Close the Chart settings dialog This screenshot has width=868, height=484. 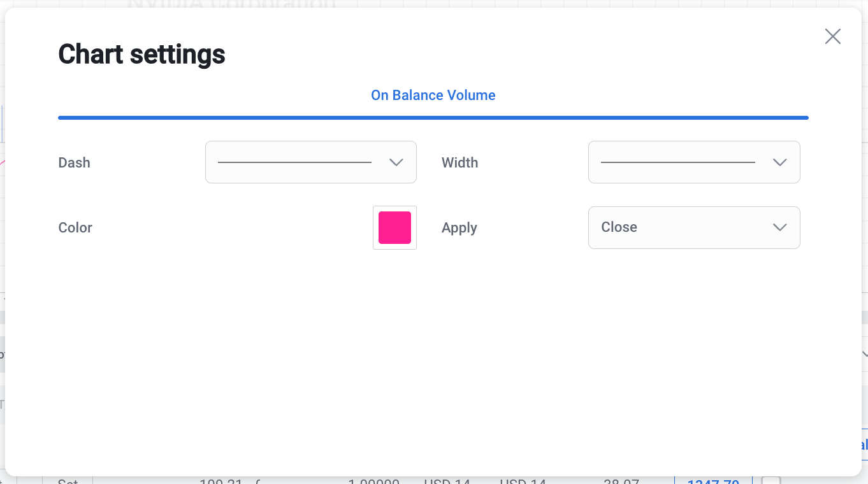(832, 36)
